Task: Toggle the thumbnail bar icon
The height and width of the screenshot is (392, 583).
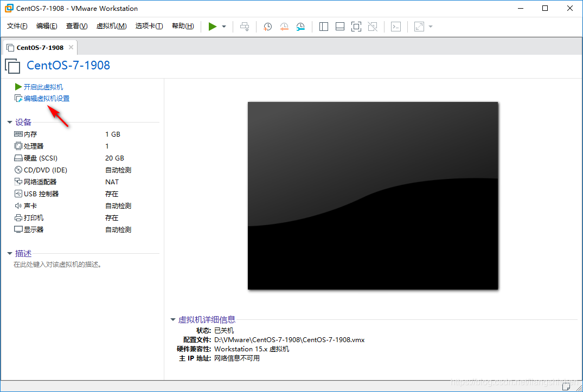Action: [339, 26]
